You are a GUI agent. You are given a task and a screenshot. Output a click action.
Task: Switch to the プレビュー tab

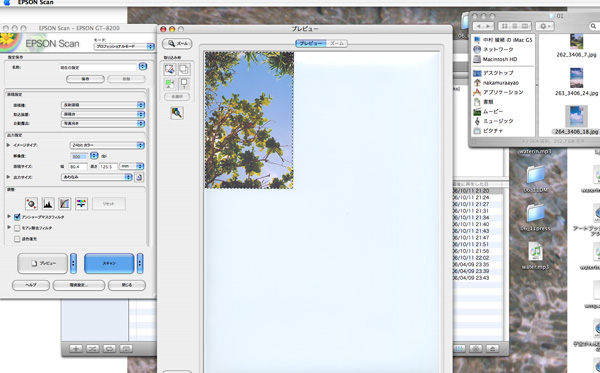[x=311, y=43]
